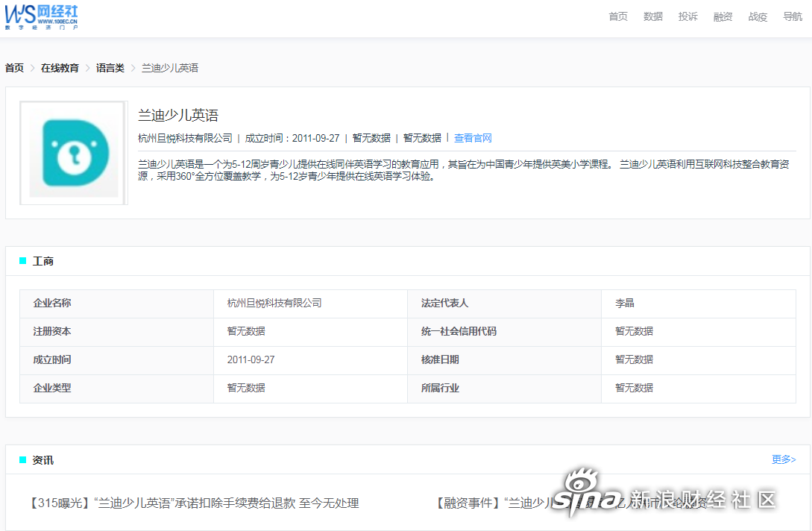Screen dimensions: 812x531
Task: Click the 核准日期 table label
Action: [440, 359]
